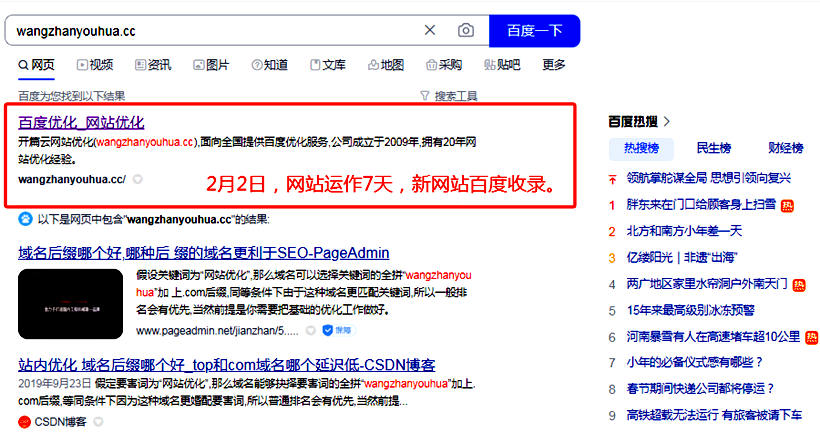The width and height of the screenshot is (820, 433).
Task: Switch to the 视频 tab
Action: point(95,65)
